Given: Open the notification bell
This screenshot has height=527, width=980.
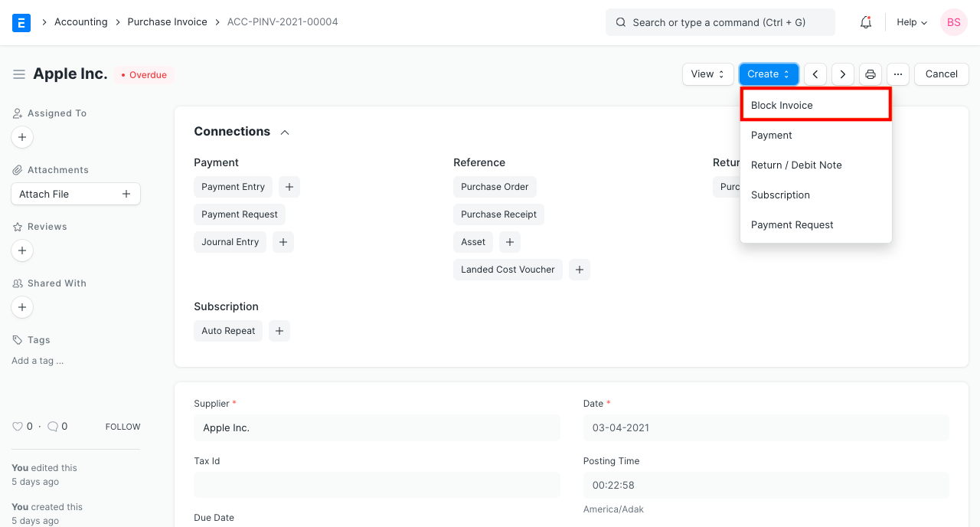Looking at the screenshot, I should [865, 22].
